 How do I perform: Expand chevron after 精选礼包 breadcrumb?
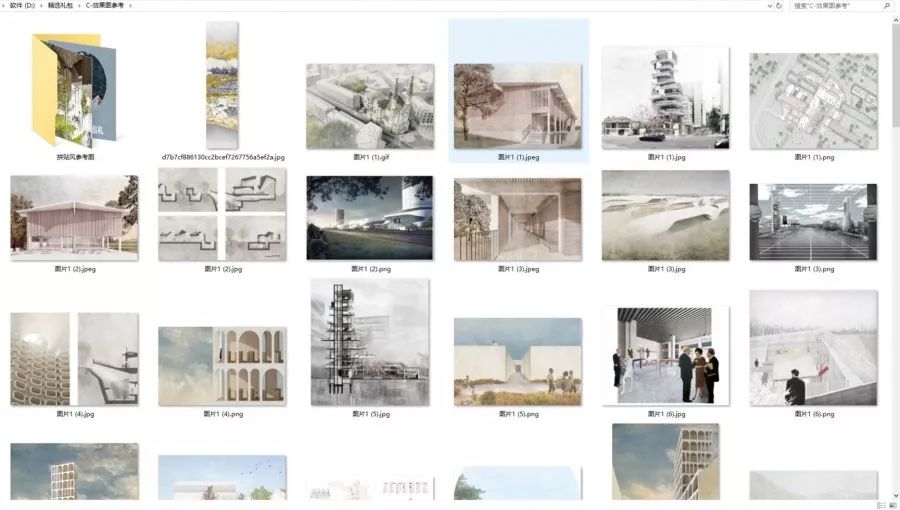(x=79, y=6)
